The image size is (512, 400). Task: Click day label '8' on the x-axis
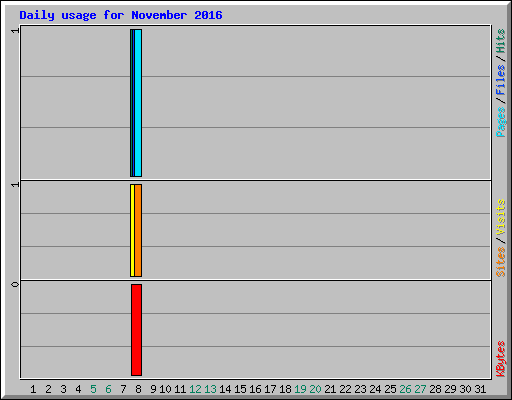[x=138, y=389]
